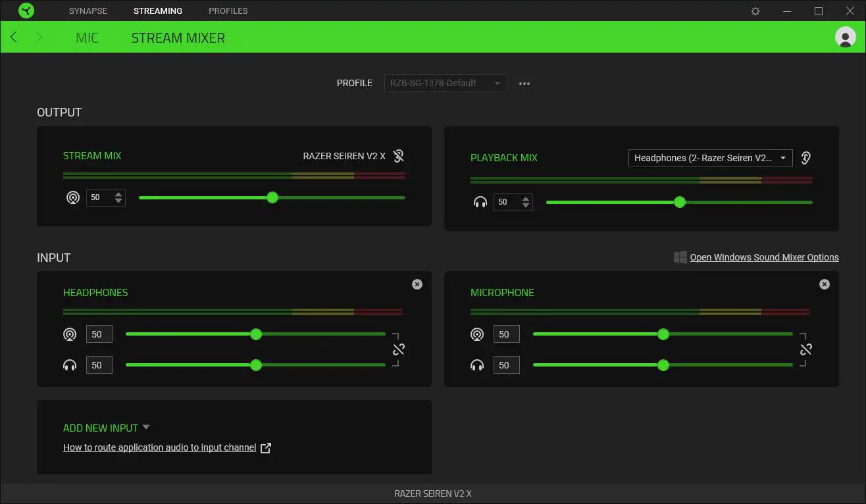The width and height of the screenshot is (866, 504).
Task: Open the user account avatar
Action: tap(845, 37)
